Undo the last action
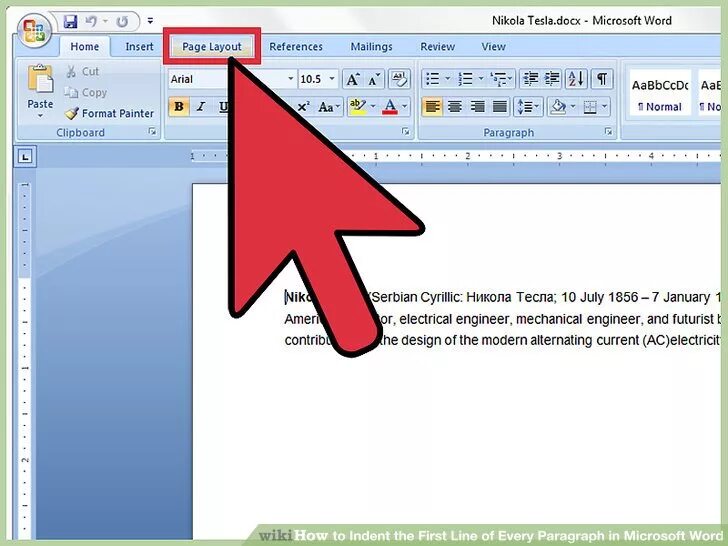This screenshot has height=546, width=728. pyautogui.click(x=92, y=21)
